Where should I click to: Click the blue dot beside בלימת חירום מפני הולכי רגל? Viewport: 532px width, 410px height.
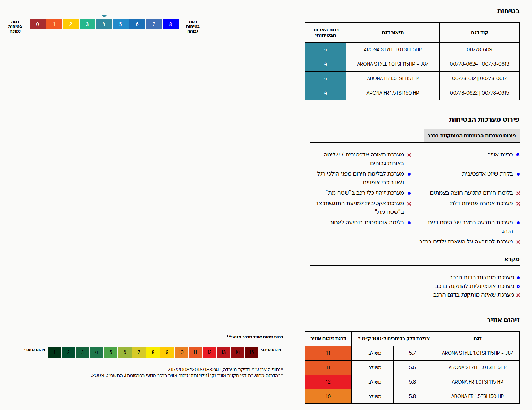pyautogui.click(x=409, y=174)
